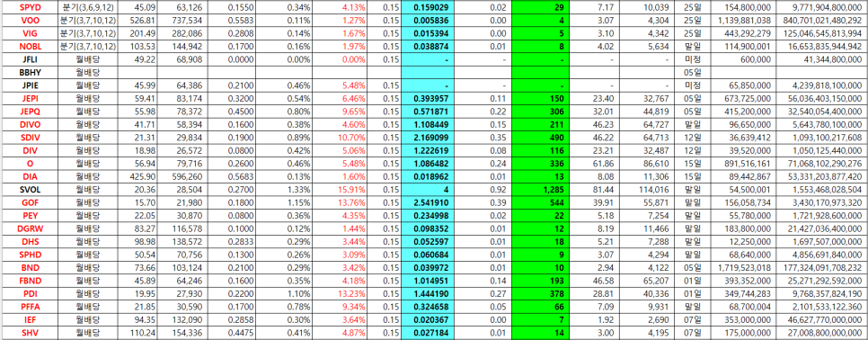Click the 21,427,036,400,000 cell for DGRW

[x=821, y=228]
